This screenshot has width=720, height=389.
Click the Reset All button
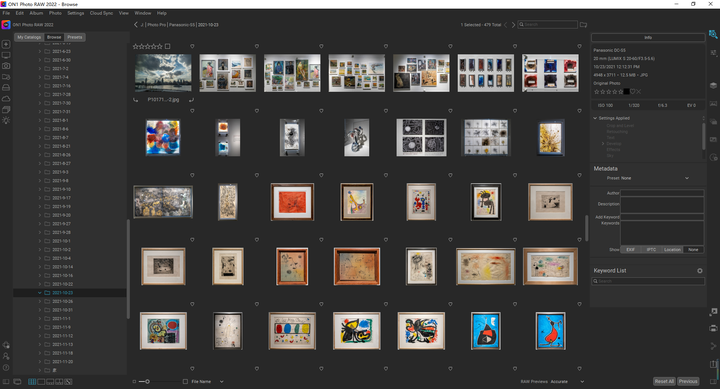[664, 381]
